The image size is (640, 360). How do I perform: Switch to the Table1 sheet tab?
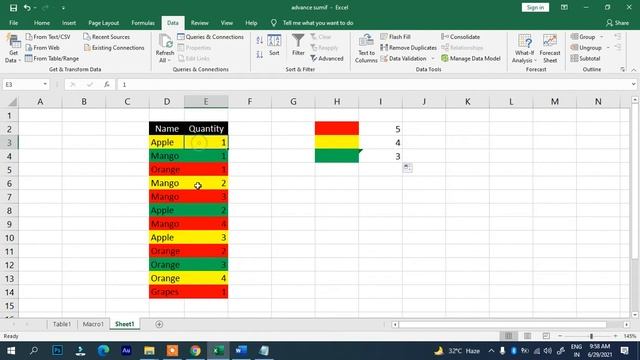62,324
